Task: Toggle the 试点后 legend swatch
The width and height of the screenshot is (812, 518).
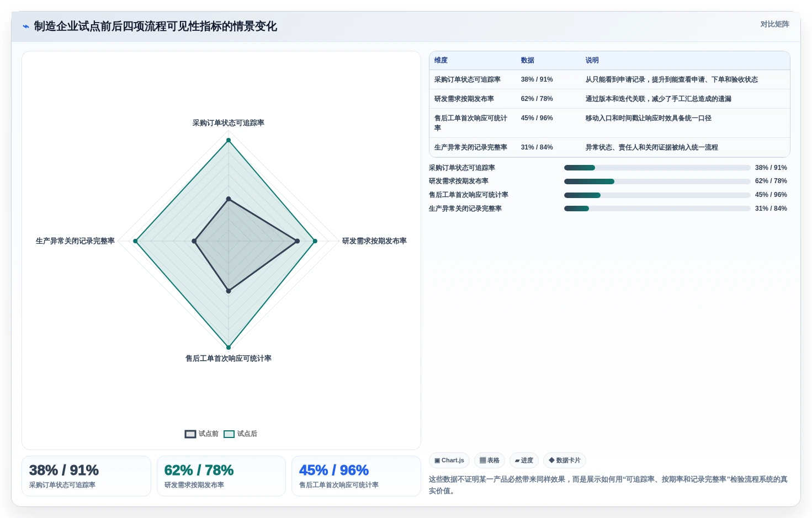Action: pos(229,434)
